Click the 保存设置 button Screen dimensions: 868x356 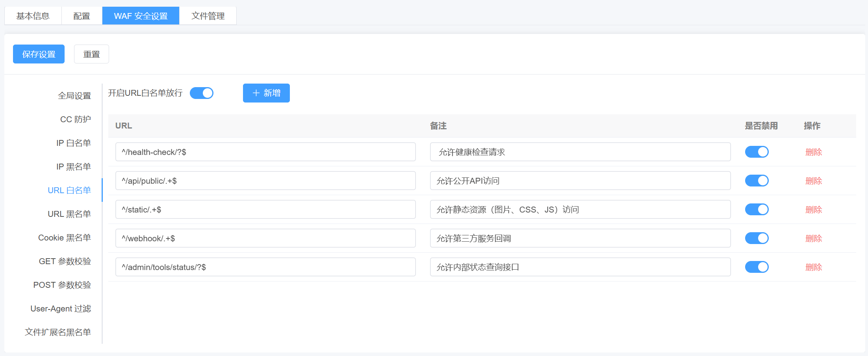pos(39,54)
